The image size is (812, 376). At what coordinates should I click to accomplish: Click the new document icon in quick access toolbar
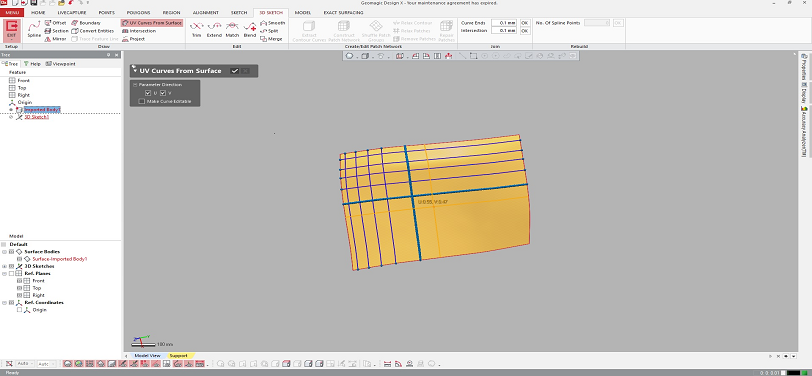[x=16, y=3]
